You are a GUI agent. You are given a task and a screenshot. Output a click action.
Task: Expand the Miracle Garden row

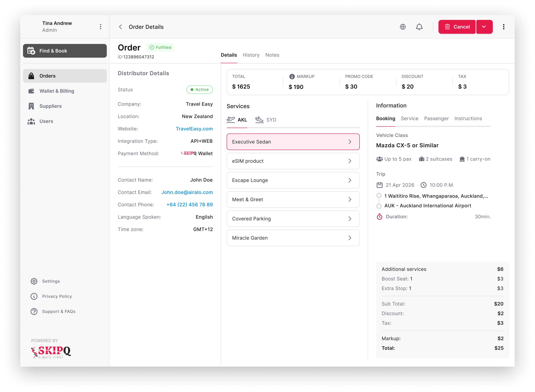coord(293,238)
